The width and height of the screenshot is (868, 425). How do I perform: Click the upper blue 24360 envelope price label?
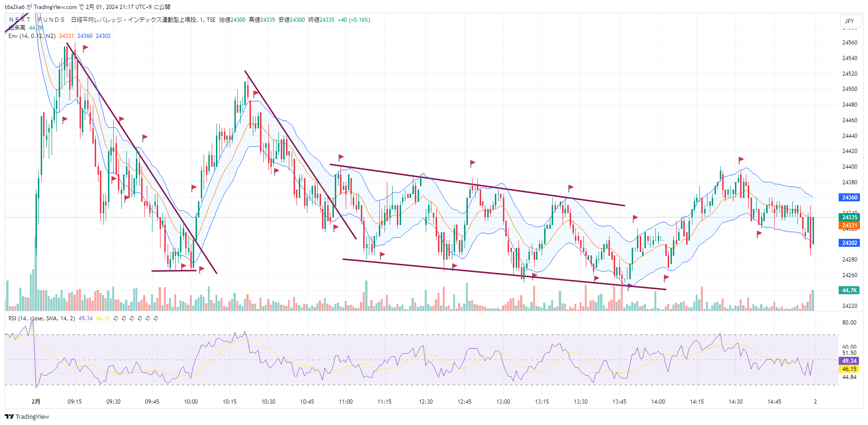point(850,197)
